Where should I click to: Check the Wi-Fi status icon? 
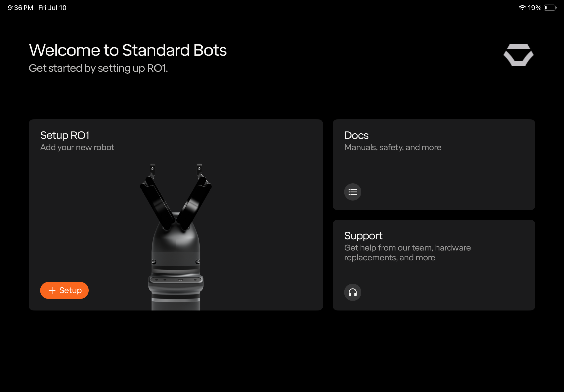(522, 8)
